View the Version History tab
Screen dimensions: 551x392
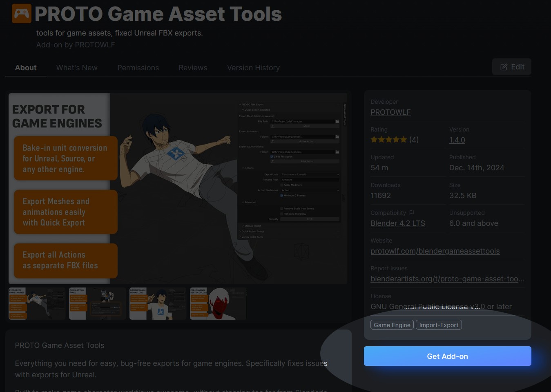253,68
